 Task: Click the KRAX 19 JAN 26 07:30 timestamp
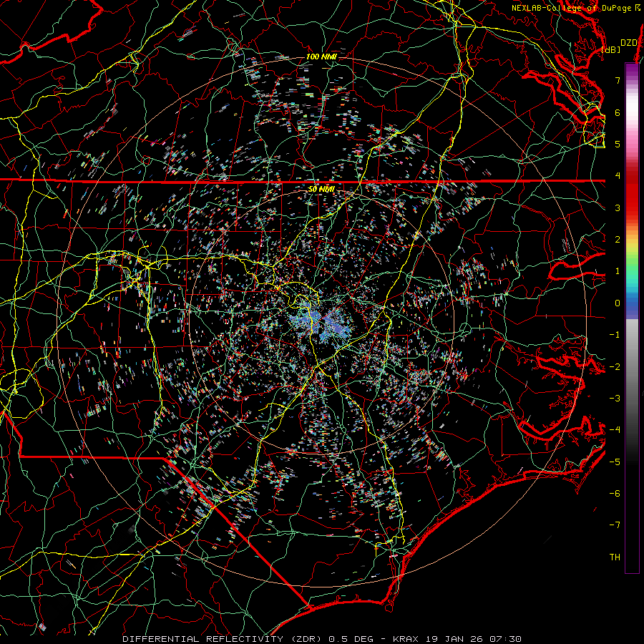coord(457,639)
